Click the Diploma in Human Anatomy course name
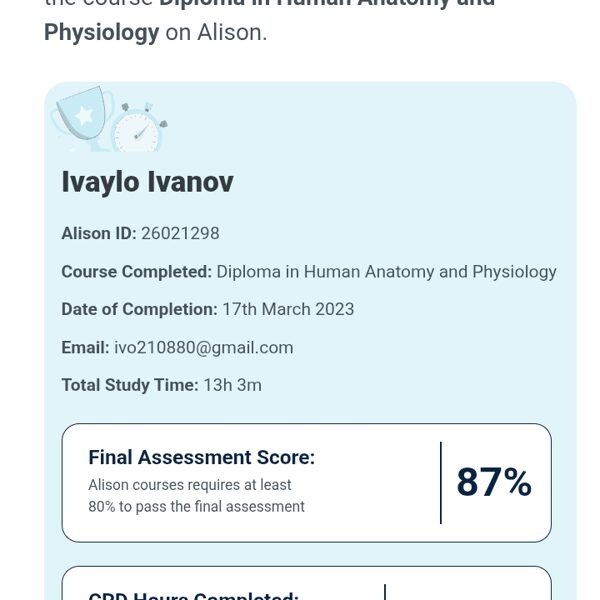Screen dimensions: 600x600 (x=386, y=272)
